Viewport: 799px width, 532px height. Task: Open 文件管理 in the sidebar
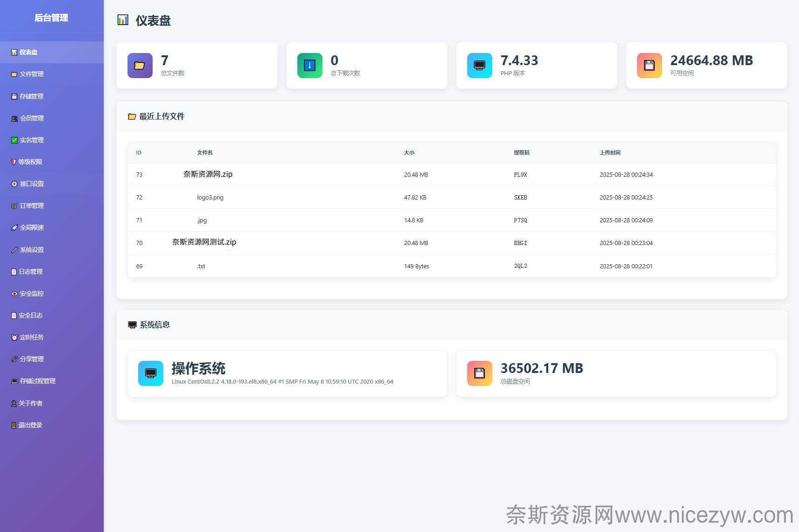pos(31,74)
